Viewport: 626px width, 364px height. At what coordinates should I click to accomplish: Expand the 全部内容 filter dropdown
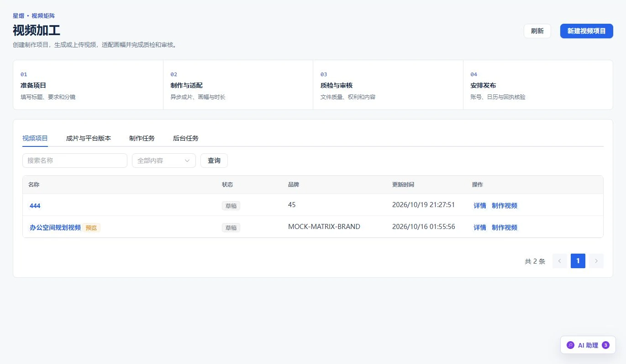[x=164, y=161]
